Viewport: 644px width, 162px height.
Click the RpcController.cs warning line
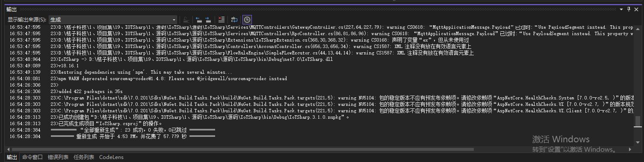[x=342, y=33]
